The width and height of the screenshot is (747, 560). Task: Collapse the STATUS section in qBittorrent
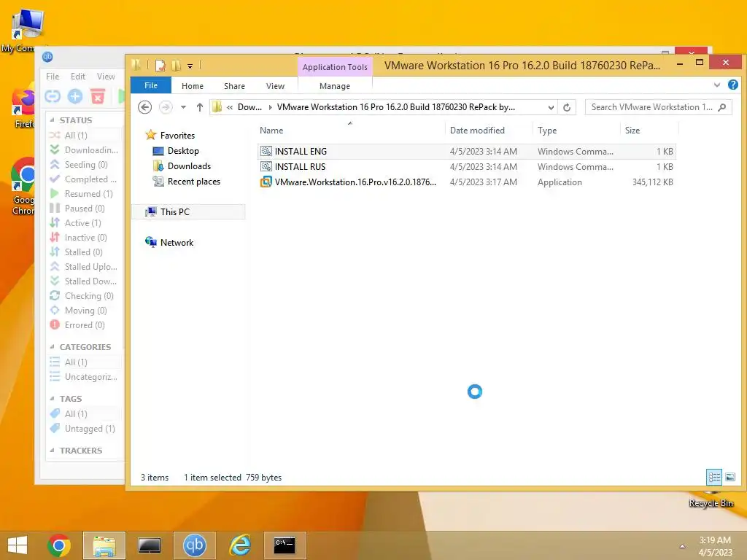click(x=52, y=120)
